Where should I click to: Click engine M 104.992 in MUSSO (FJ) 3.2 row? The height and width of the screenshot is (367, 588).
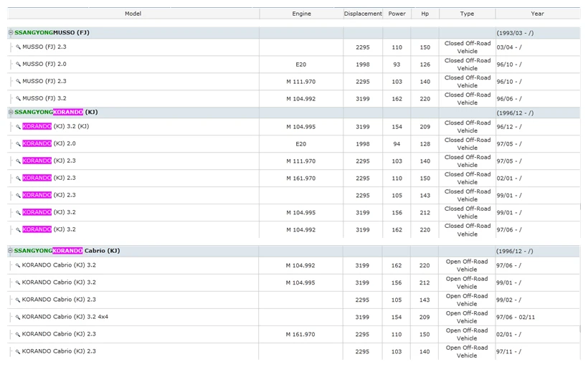(300, 99)
